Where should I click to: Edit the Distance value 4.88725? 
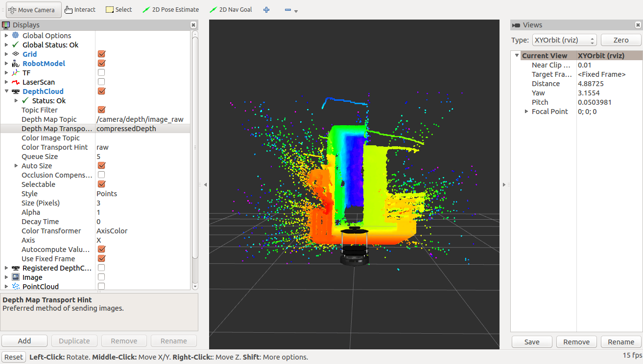[x=609, y=83]
